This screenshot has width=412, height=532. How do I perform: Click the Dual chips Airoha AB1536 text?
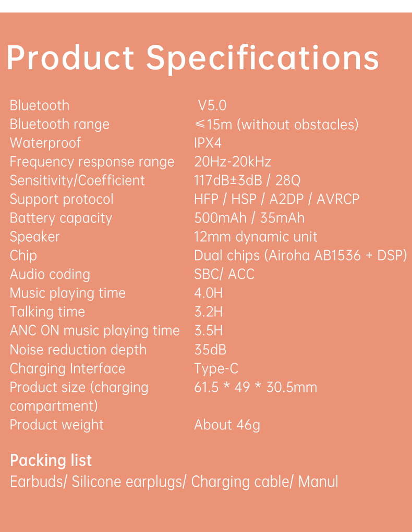click(300, 255)
